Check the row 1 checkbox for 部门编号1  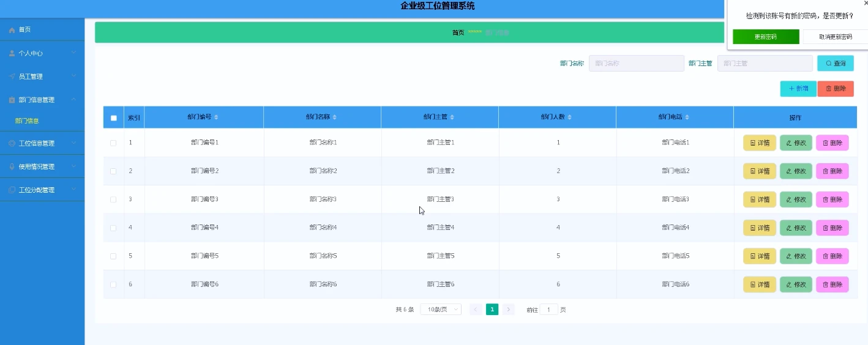pos(113,143)
